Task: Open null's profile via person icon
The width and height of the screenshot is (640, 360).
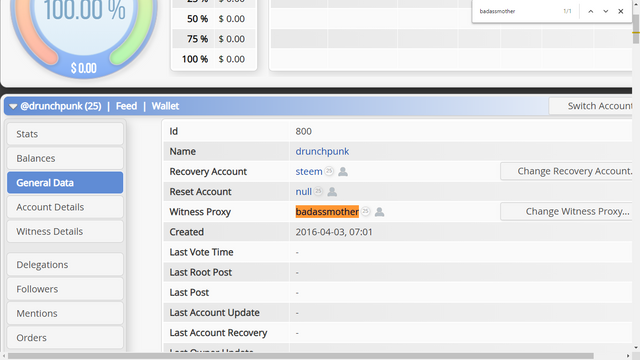Action: coord(332,191)
